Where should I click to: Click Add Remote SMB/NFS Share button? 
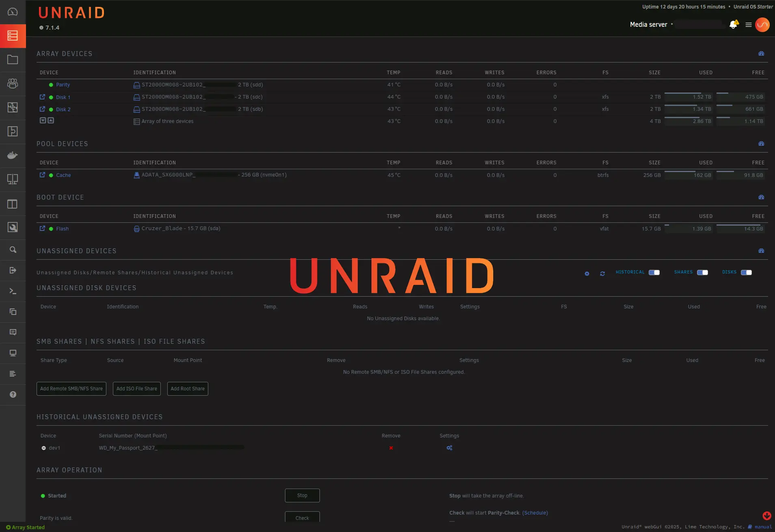tap(71, 389)
